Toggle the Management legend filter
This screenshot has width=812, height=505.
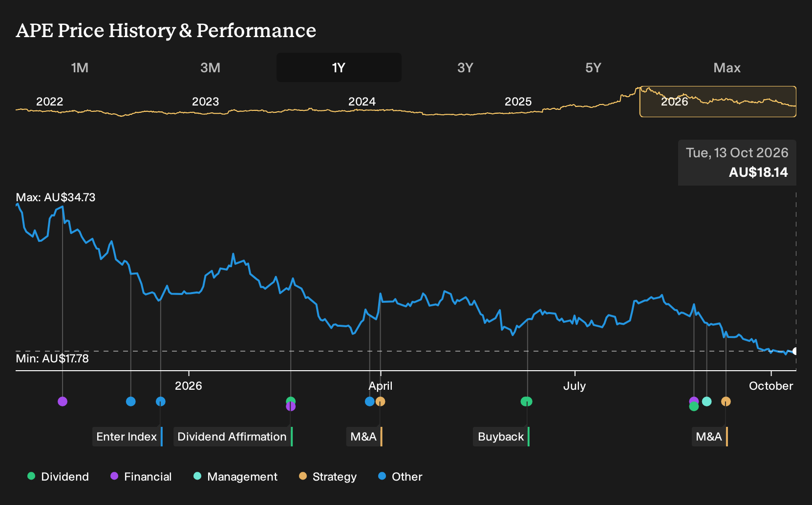(x=235, y=477)
